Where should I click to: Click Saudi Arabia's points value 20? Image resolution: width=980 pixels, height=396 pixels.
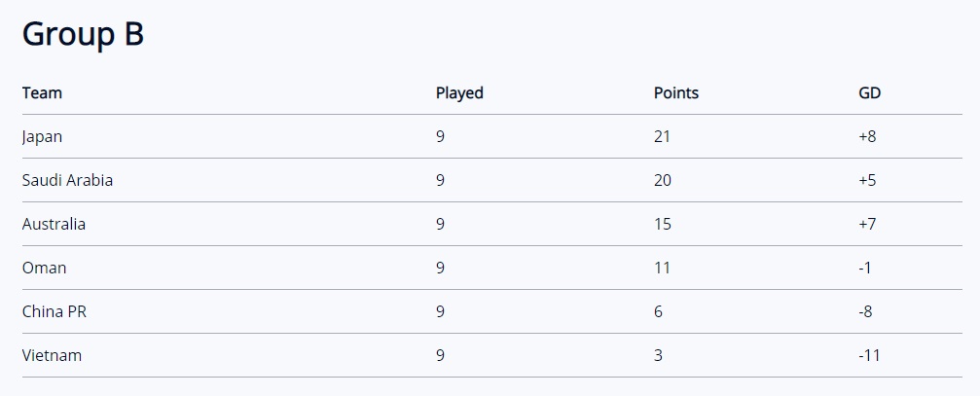(x=663, y=181)
